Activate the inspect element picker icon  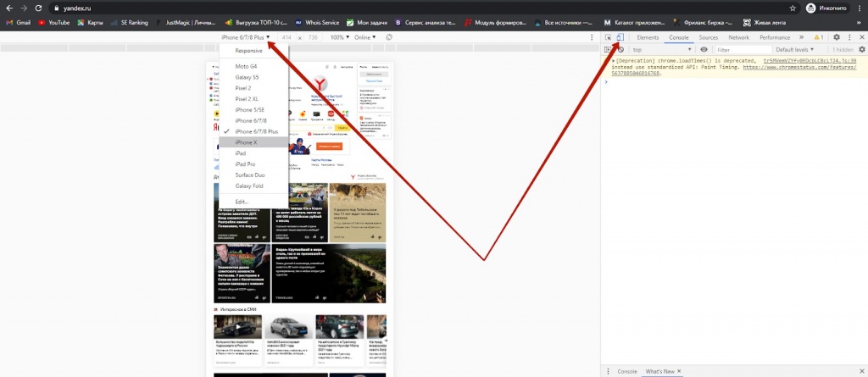pyautogui.click(x=609, y=37)
